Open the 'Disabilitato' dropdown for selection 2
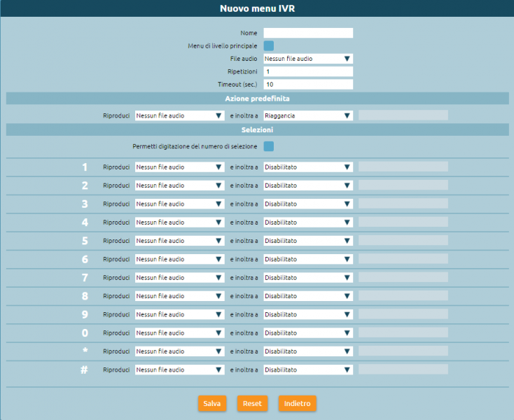The image size is (514, 420). (308, 185)
